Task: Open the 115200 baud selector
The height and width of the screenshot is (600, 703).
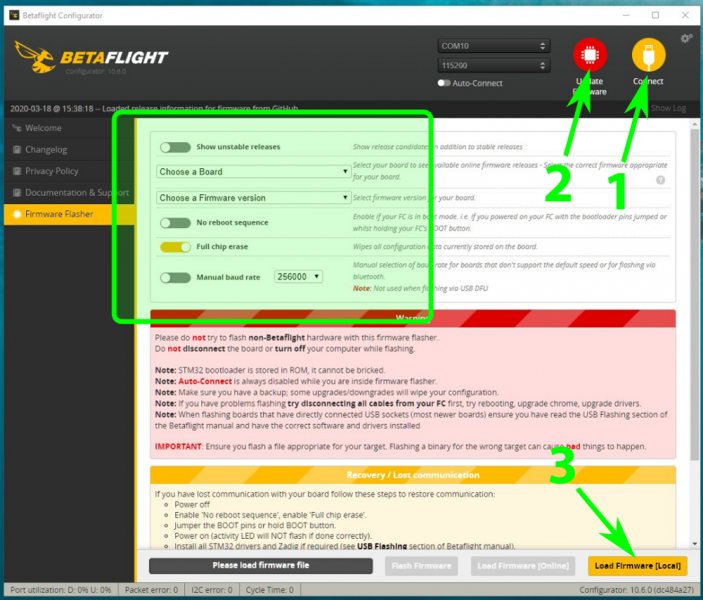Action: click(x=494, y=65)
